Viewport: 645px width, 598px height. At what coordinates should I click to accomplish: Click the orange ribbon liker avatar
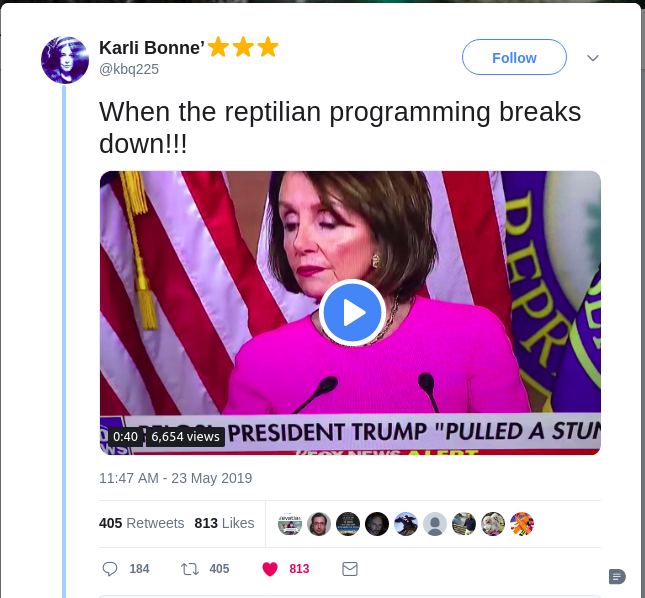pos(522,524)
